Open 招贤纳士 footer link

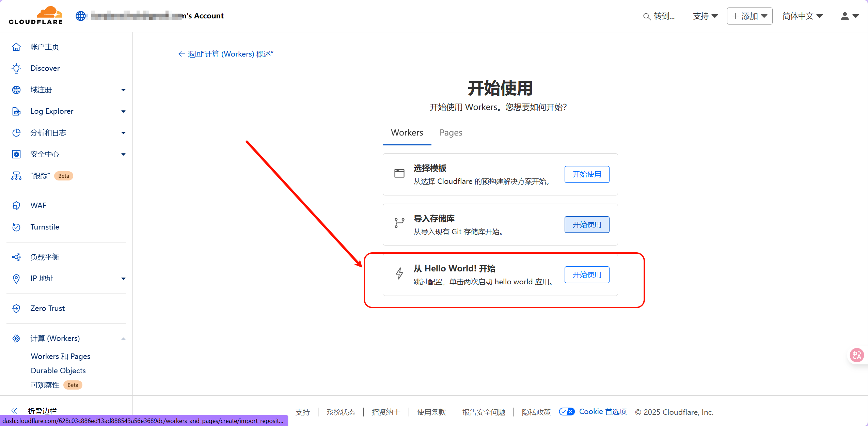click(x=386, y=412)
